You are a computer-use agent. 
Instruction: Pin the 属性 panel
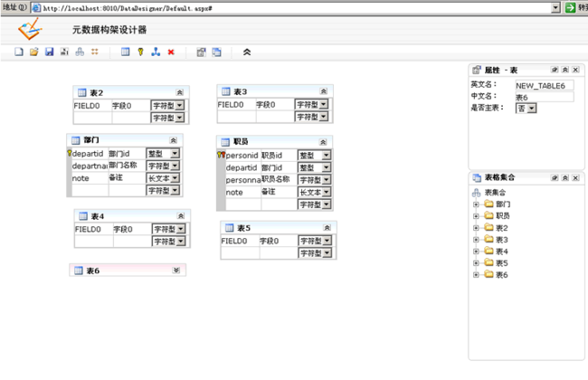(x=555, y=70)
